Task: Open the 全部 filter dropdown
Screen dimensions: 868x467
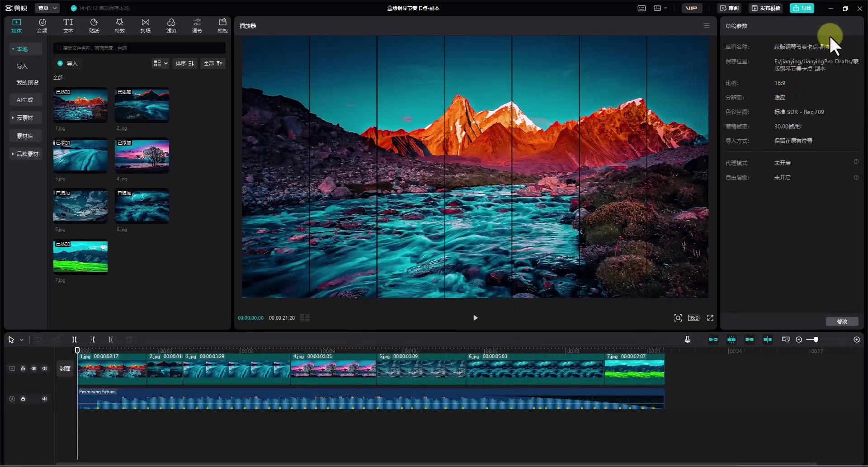Action: pyautogui.click(x=213, y=63)
